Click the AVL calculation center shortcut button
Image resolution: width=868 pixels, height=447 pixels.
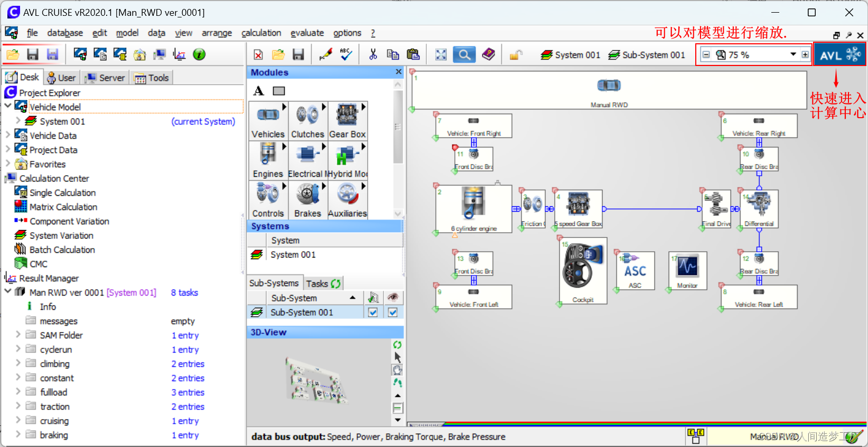point(839,55)
